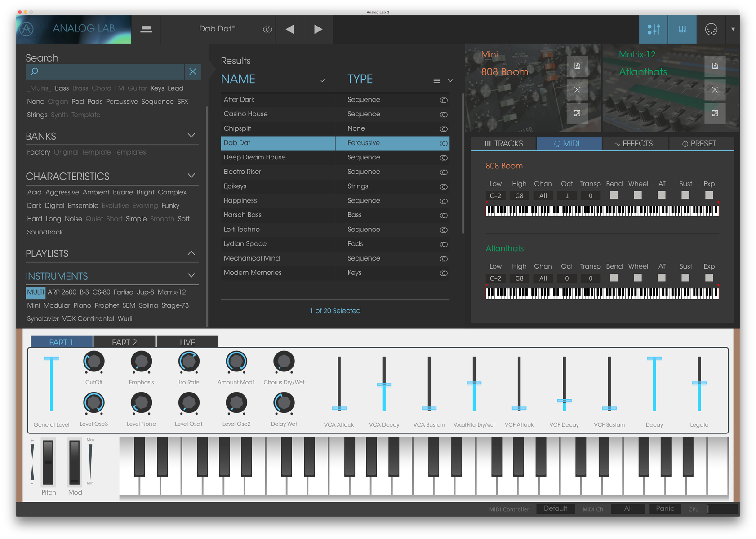Select the controller sliders view icon

pos(653,29)
